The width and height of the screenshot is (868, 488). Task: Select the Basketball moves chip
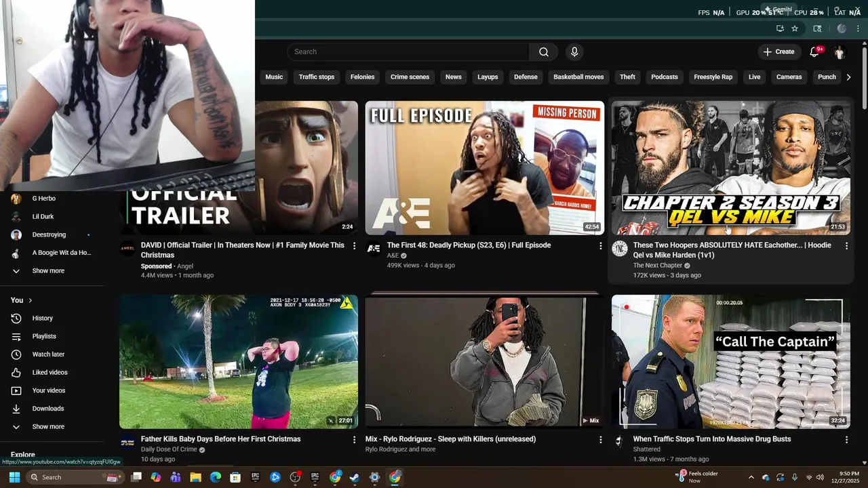click(578, 77)
